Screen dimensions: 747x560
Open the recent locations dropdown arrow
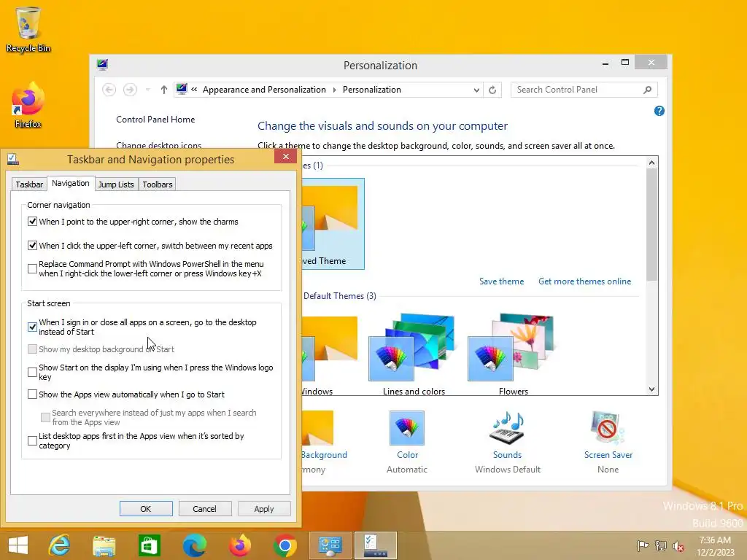coord(147,90)
